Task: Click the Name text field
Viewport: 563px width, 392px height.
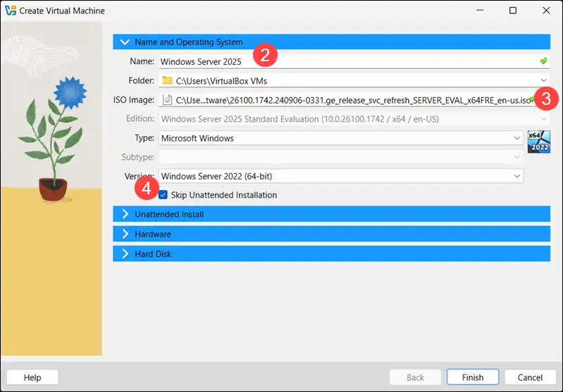Action: tap(338, 61)
